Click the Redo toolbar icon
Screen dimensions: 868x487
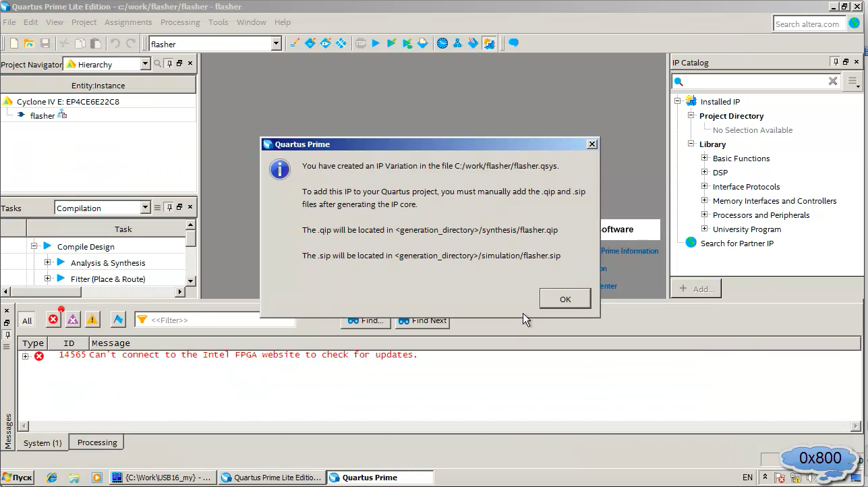(x=131, y=43)
